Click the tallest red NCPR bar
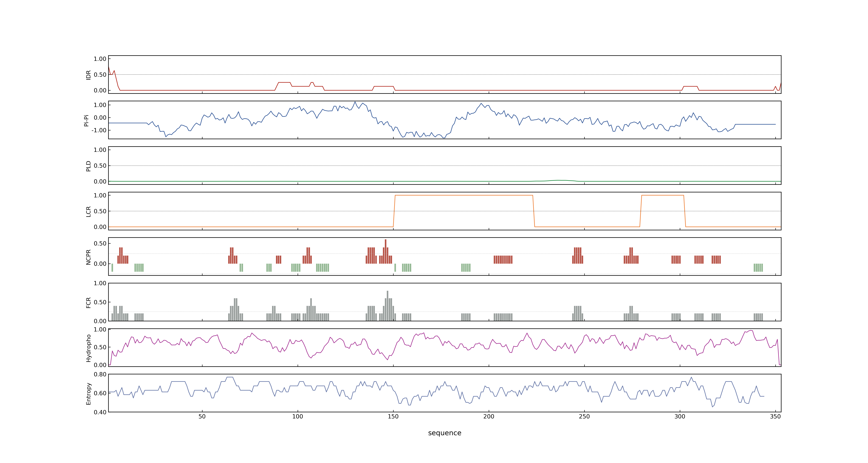The width and height of the screenshot is (868, 463). [x=386, y=251]
